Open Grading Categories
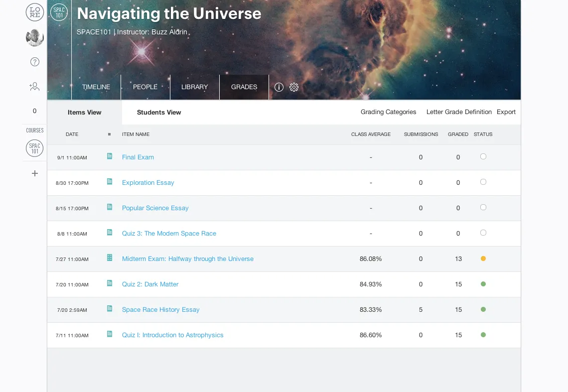The image size is (568, 392). coord(388,112)
